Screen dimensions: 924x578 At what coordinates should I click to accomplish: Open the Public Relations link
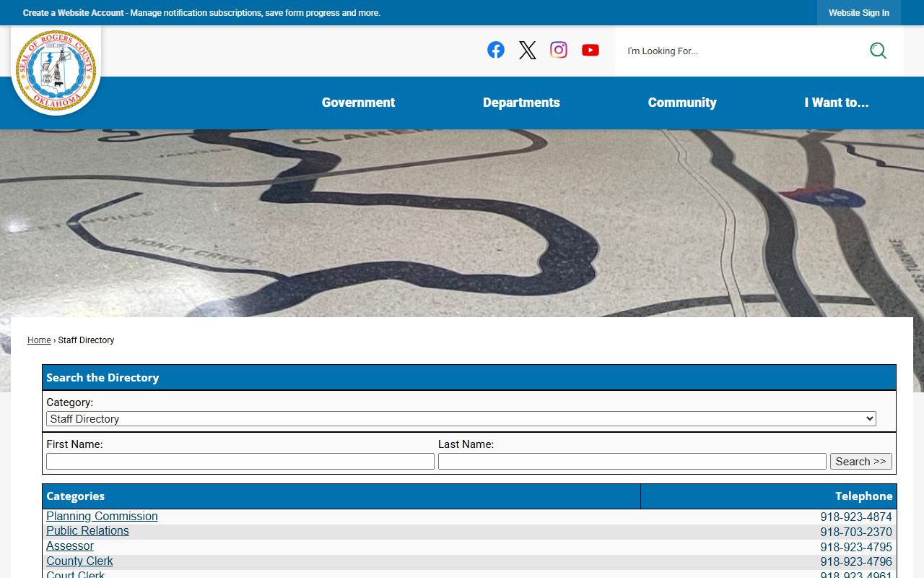tap(87, 531)
